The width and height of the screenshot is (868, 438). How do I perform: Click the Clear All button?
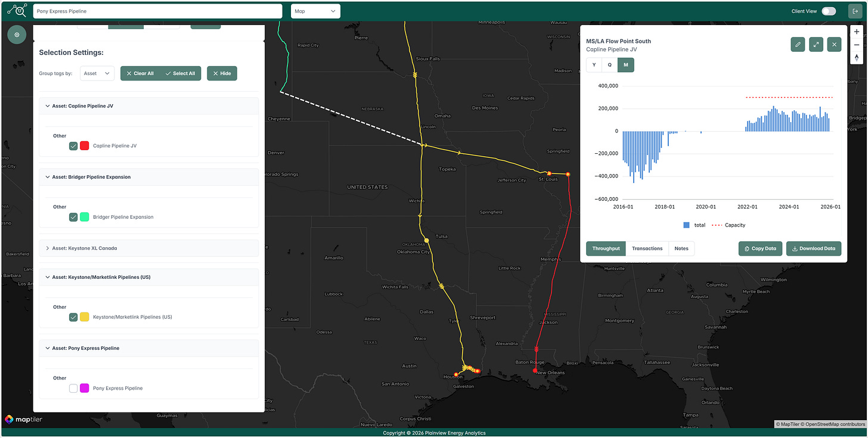pos(140,73)
